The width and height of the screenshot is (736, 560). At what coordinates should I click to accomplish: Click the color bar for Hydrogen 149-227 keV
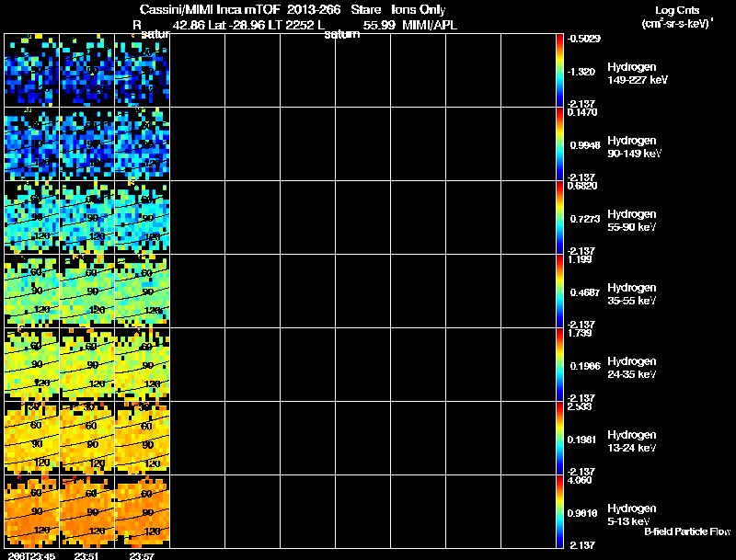[x=560, y=70]
